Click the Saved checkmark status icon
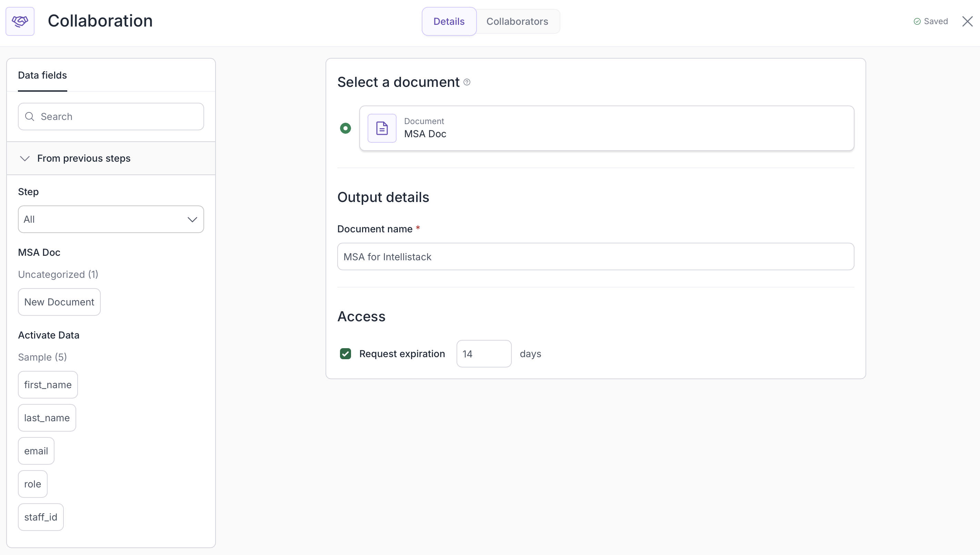The width and height of the screenshot is (980, 555). pyautogui.click(x=917, y=22)
